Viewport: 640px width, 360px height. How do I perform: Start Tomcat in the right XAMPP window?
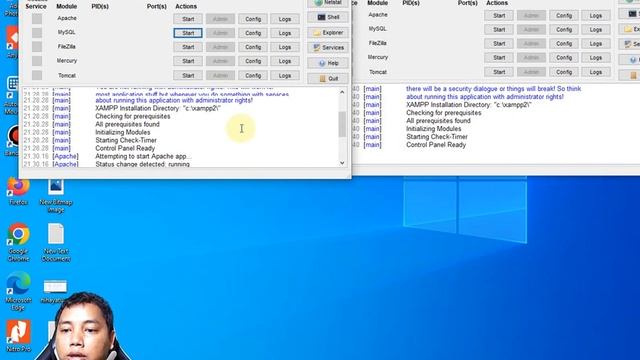(x=499, y=72)
